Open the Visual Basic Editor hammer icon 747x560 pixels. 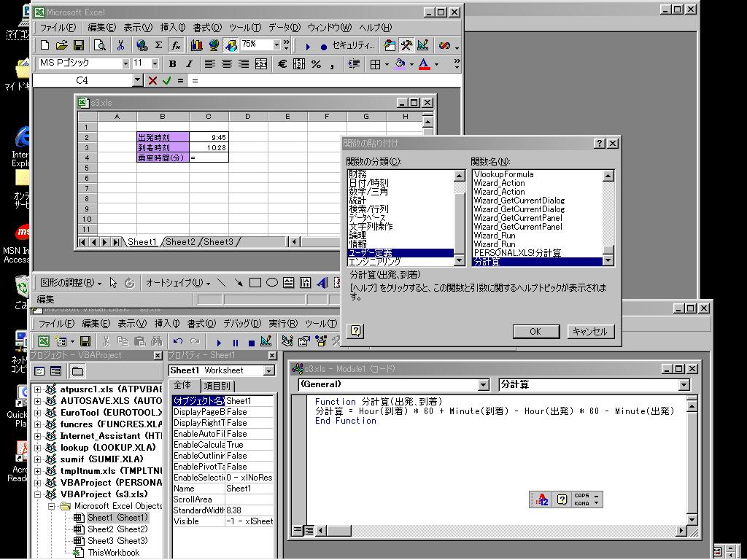(406, 45)
